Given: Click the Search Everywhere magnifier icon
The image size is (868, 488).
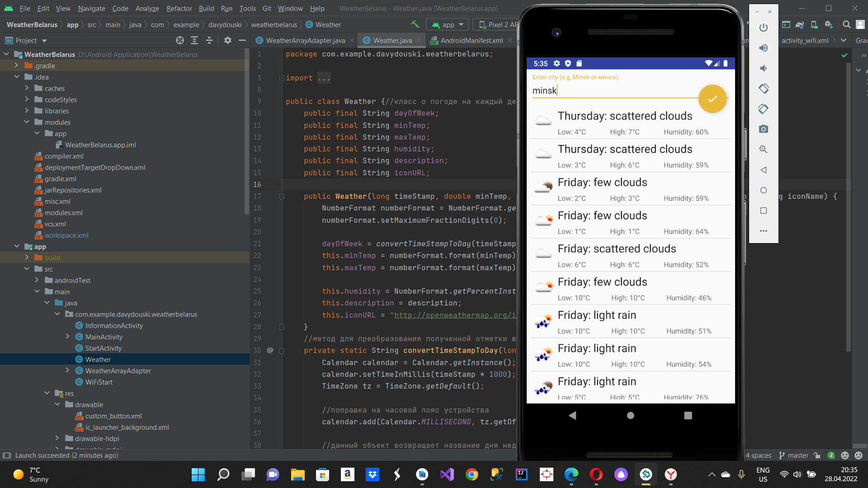Looking at the screenshot, I should click(x=847, y=24).
